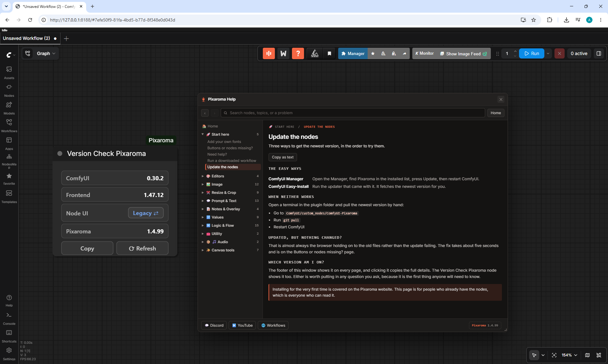Expand the Editors tree section

coord(203,176)
